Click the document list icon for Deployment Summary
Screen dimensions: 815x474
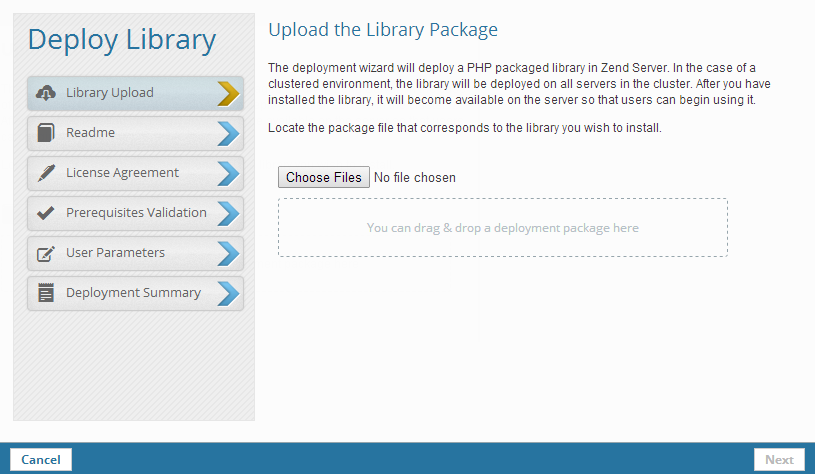tap(46, 293)
